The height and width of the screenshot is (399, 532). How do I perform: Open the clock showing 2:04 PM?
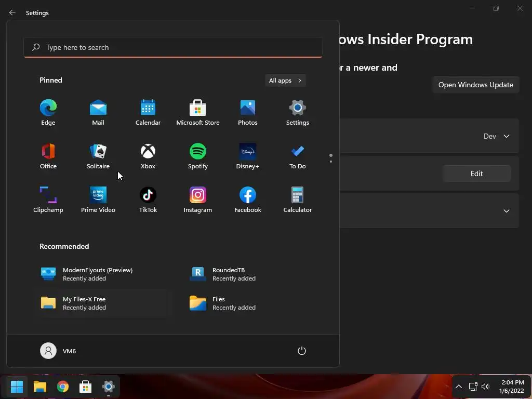[x=511, y=387]
